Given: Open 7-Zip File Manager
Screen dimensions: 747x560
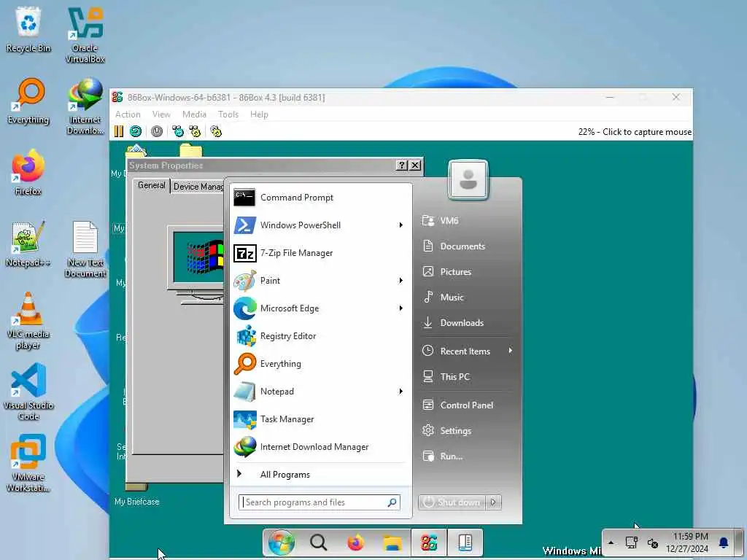Looking at the screenshot, I should pyautogui.click(x=321, y=253).
